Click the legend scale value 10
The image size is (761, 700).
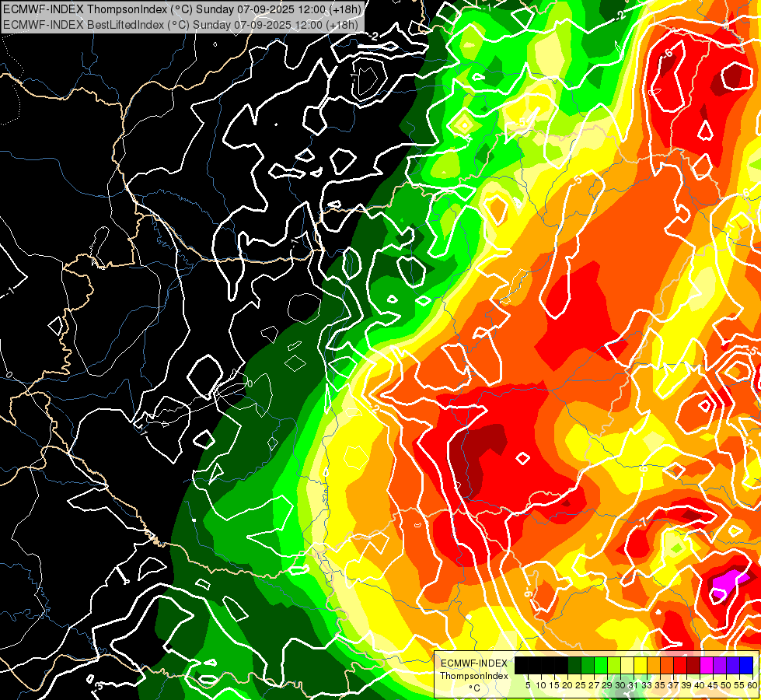coord(541,685)
